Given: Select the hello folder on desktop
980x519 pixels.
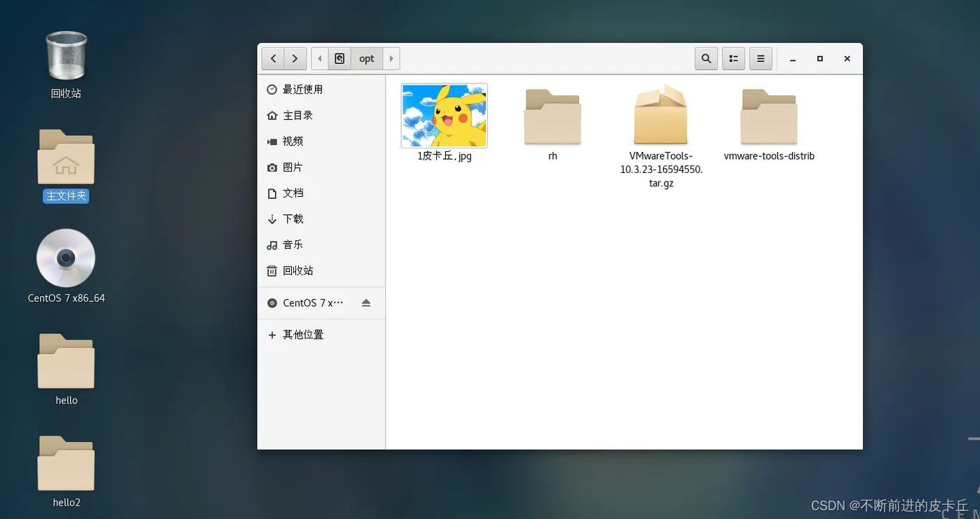Looking at the screenshot, I should coord(66,361).
